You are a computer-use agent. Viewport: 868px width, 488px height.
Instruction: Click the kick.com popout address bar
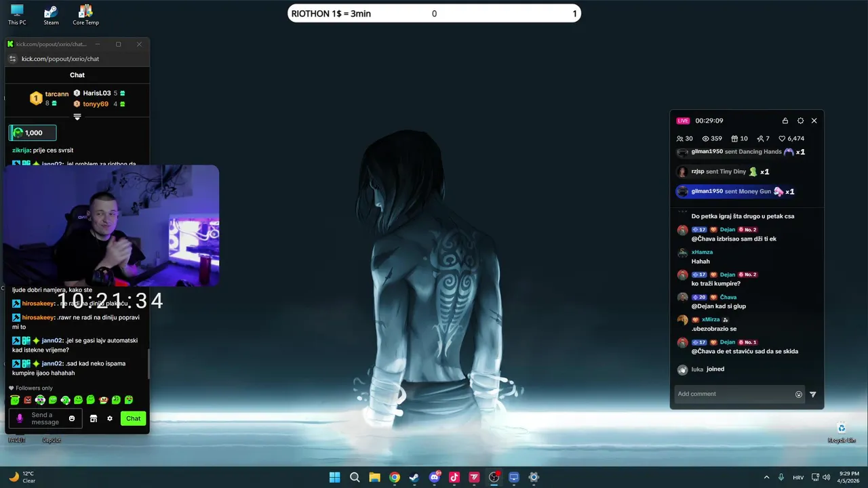[60, 59]
